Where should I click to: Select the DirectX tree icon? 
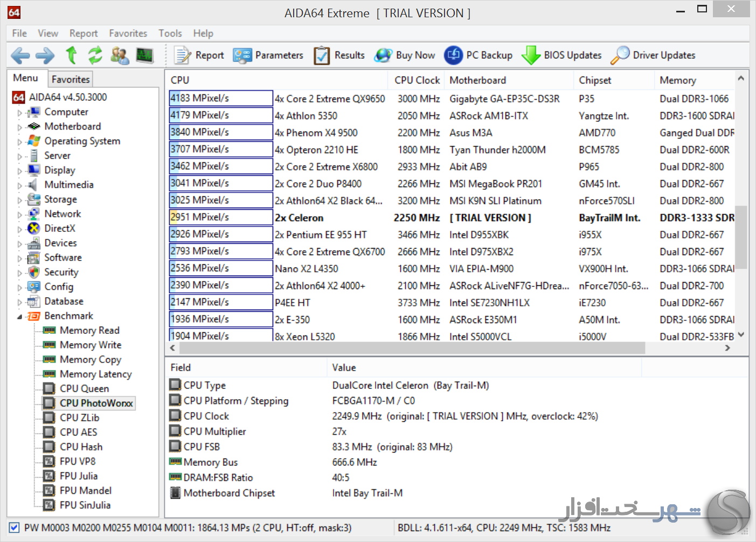pos(34,229)
